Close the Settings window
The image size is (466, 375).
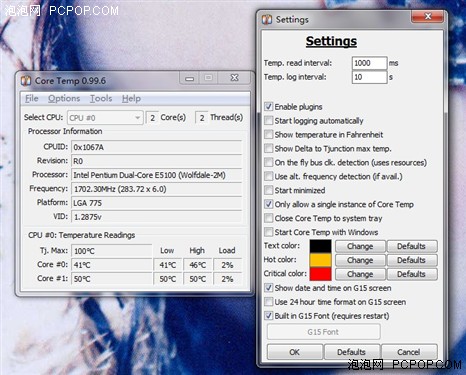(x=428, y=16)
